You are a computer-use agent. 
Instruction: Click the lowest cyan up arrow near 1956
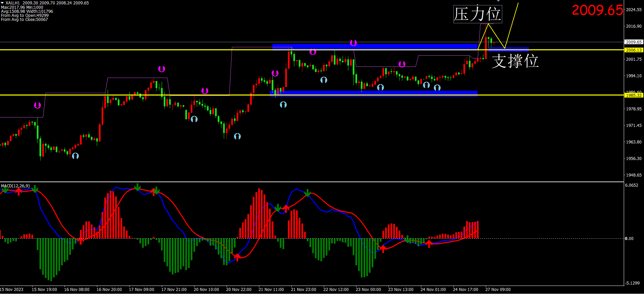tap(75, 156)
